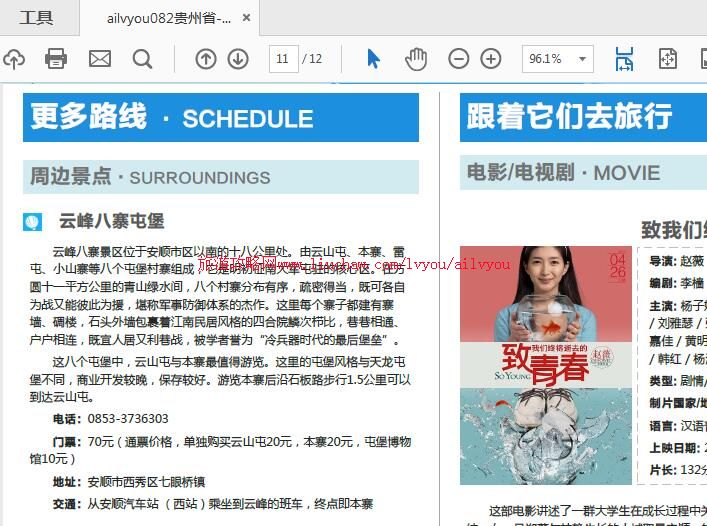Click the cloud upload icon

(13, 59)
